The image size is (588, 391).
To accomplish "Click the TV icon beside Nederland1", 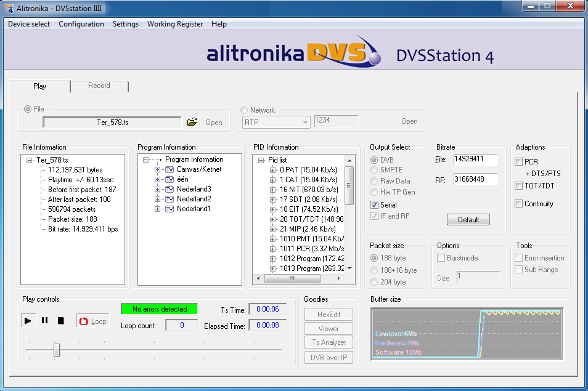I will pos(169,209).
